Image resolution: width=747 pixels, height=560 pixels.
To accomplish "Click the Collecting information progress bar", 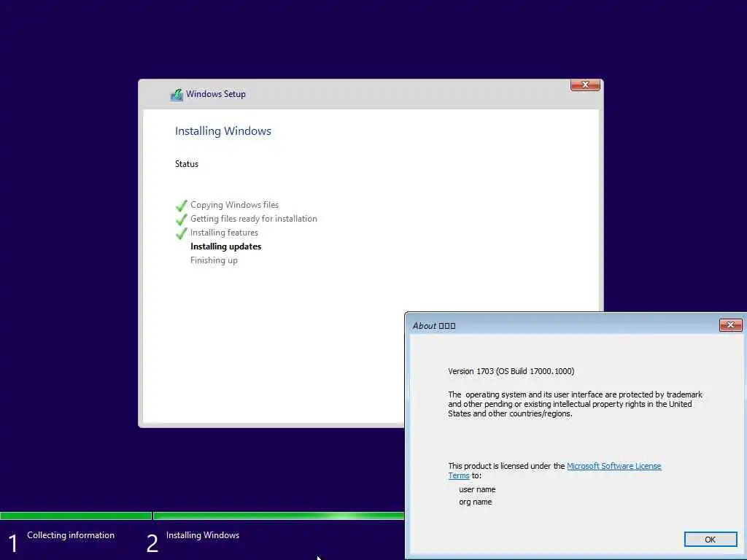I will [x=76, y=516].
